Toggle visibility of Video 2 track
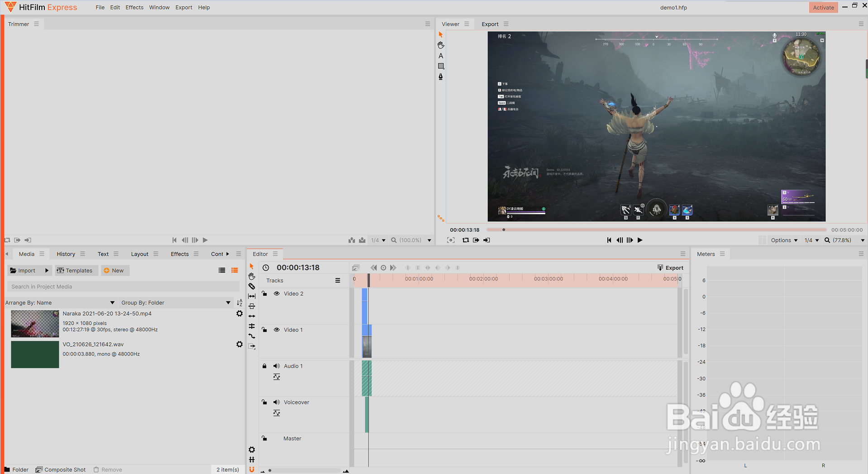The height and width of the screenshot is (474, 868). pos(277,293)
